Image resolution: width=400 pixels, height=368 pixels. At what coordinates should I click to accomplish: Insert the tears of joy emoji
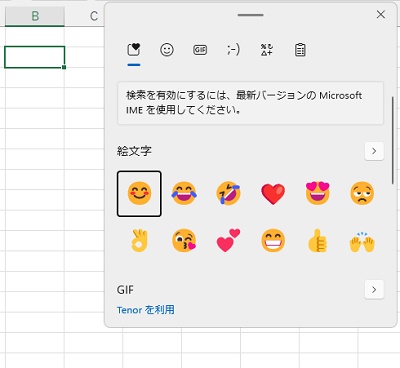click(x=184, y=194)
